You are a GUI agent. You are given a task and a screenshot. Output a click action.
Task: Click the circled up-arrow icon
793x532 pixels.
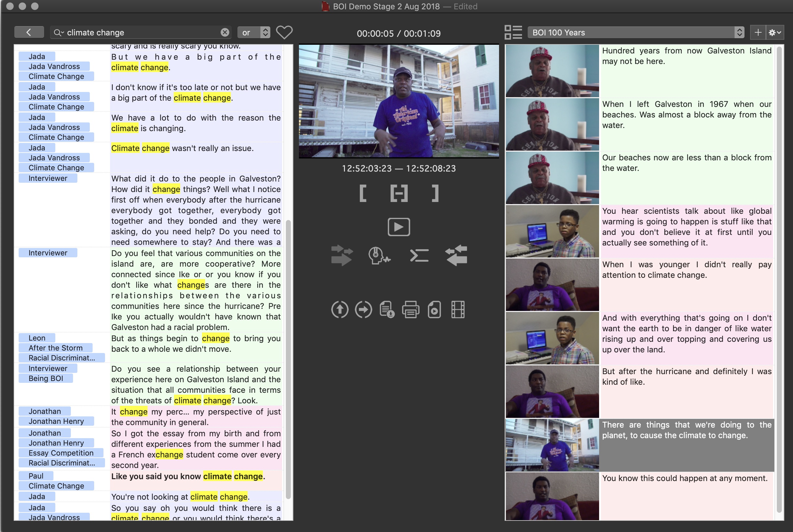pos(340,310)
